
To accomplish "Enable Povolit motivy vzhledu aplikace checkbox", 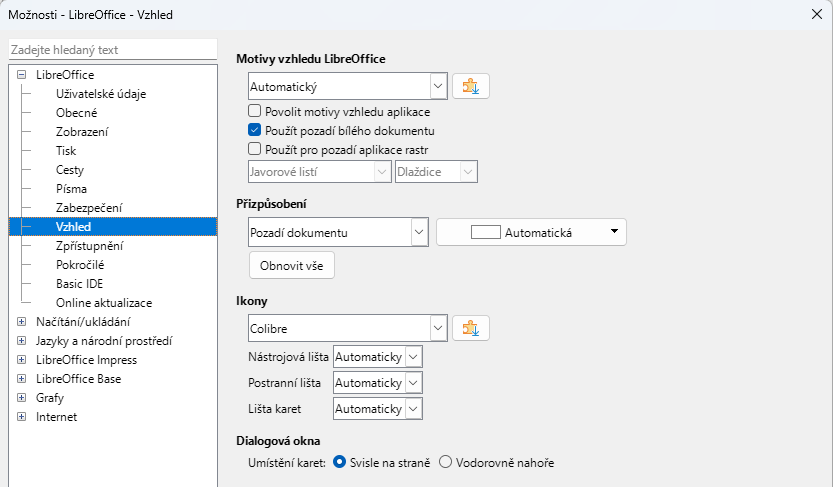I will (x=254, y=111).
